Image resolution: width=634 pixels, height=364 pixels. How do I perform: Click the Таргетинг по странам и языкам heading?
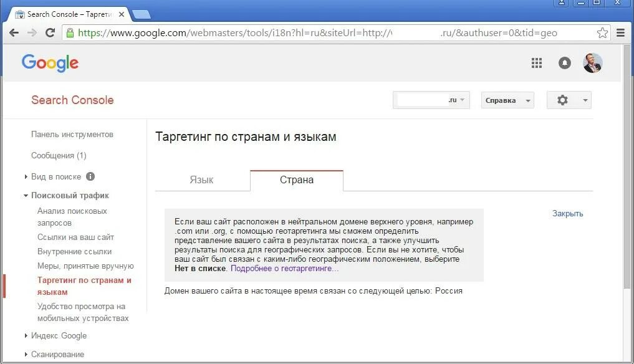pos(246,136)
